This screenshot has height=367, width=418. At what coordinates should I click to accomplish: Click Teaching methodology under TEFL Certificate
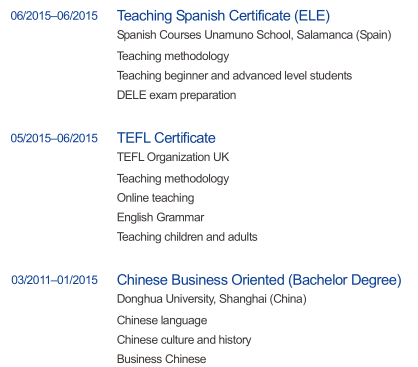coord(173,179)
